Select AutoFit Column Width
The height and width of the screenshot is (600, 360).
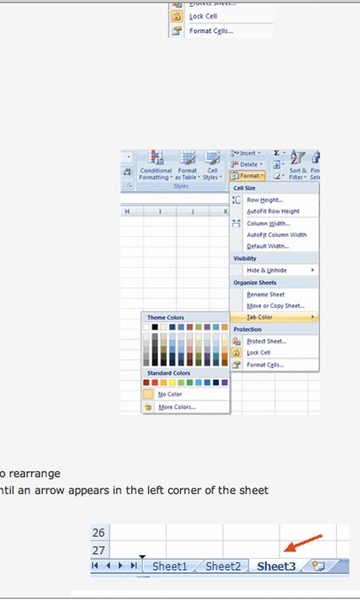[x=277, y=235]
